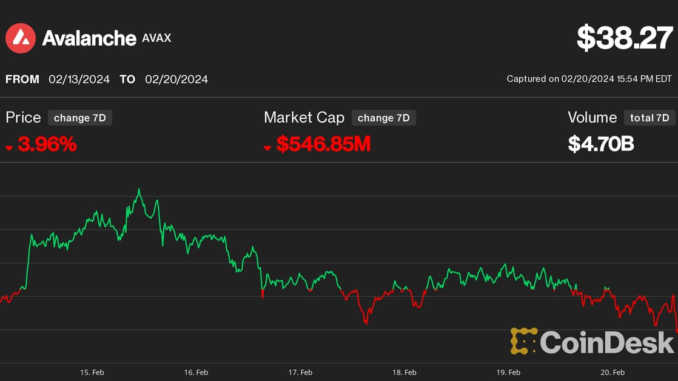Viewport: 678px width, 381px height.
Task: Click the 18. Feb axis label
Action: pyautogui.click(x=404, y=372)
